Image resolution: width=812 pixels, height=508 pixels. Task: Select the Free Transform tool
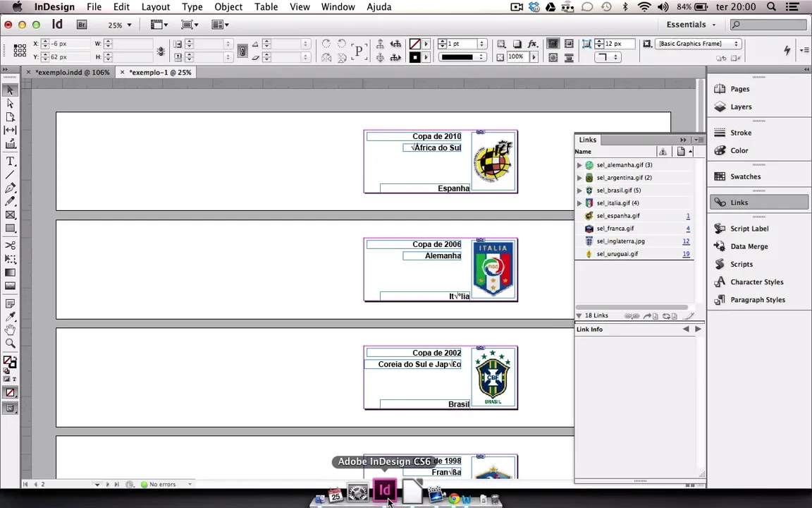pyautogui.click(x=10, y=259)
